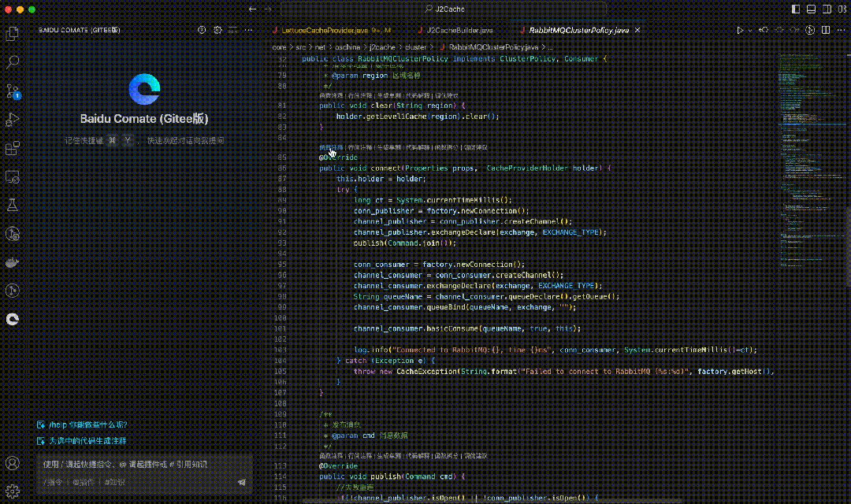Click the 'throw new CacheException' line
851x504 pixels.
563,372
